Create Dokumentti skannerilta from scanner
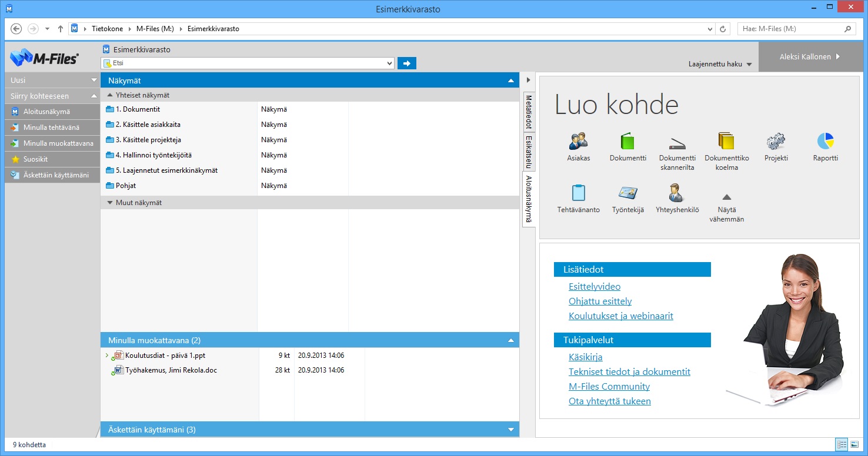This screenshot has height=456, width=868. click(x=677, y=152)
